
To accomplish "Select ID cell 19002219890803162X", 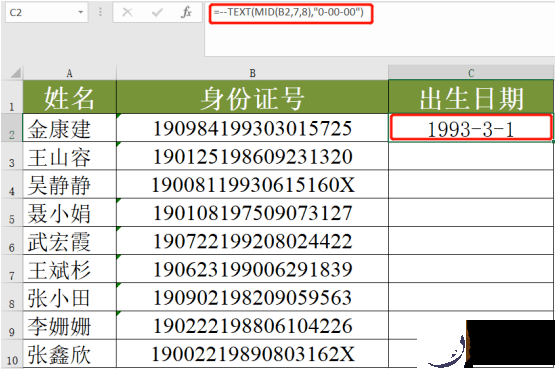I will pyautogui.click(x=252, y=353).
